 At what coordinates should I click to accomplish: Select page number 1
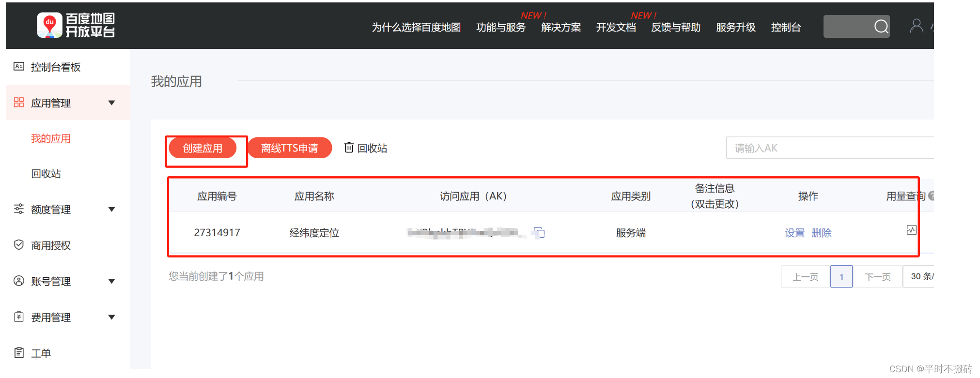(x=841, y=276)
